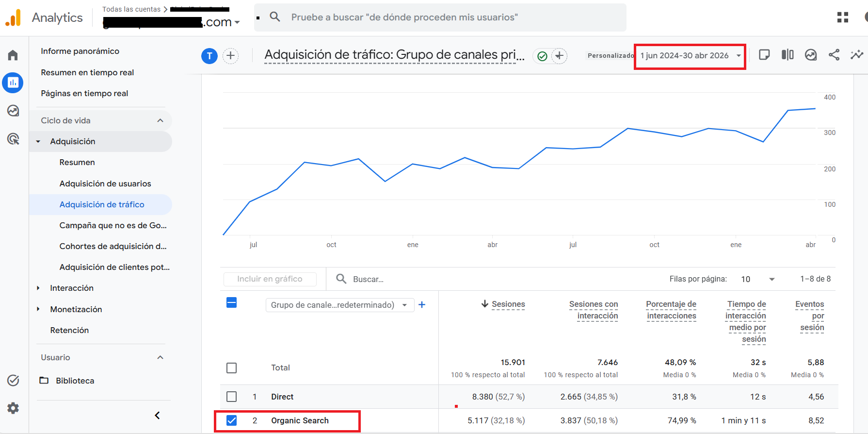Focus the table Buscar field
This screenshot has height=434, width=868.
(x=368, y=279)
